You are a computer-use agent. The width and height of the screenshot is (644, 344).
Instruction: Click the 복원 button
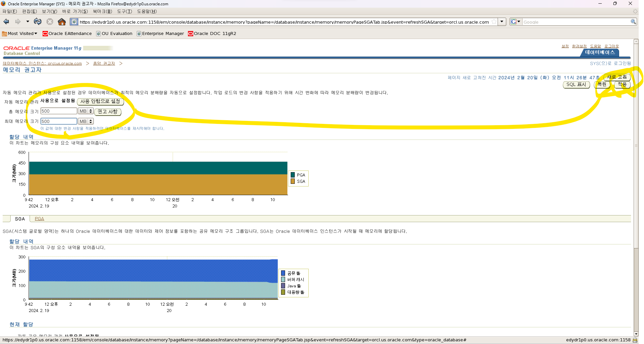point(602,85)
